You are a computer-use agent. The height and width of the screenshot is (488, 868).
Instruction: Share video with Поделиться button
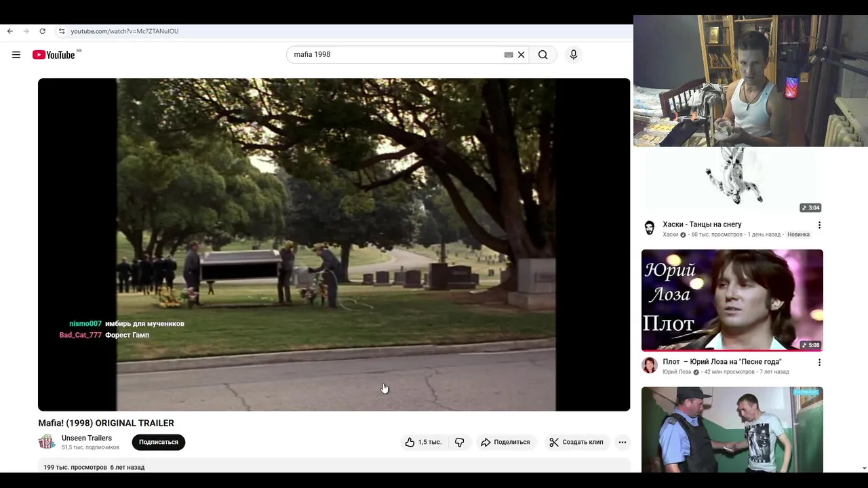coord(505,442)
